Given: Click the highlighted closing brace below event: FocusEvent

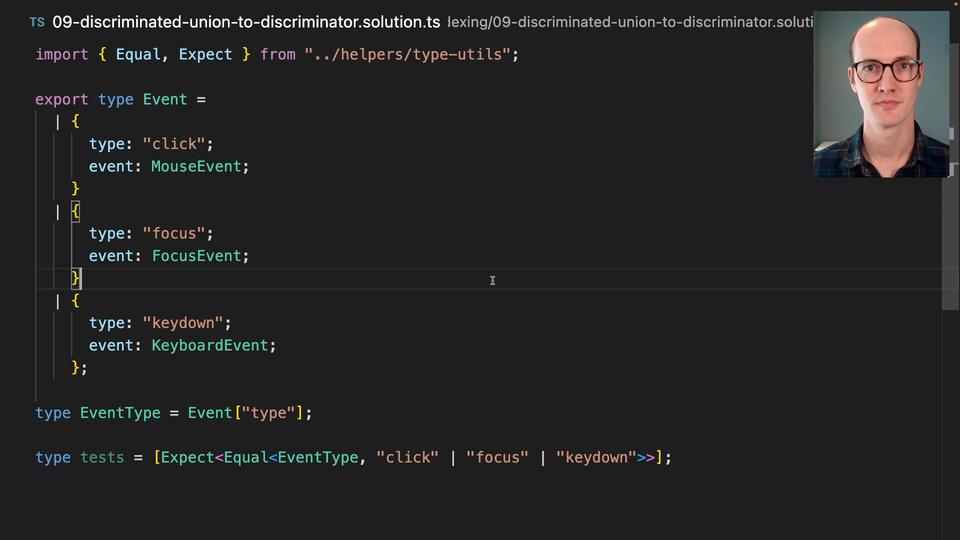Looking at the screenshot, I should (76, 278).
